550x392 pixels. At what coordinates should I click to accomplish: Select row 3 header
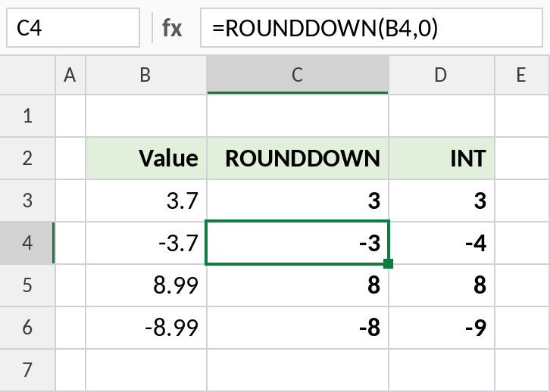[27, 201]
